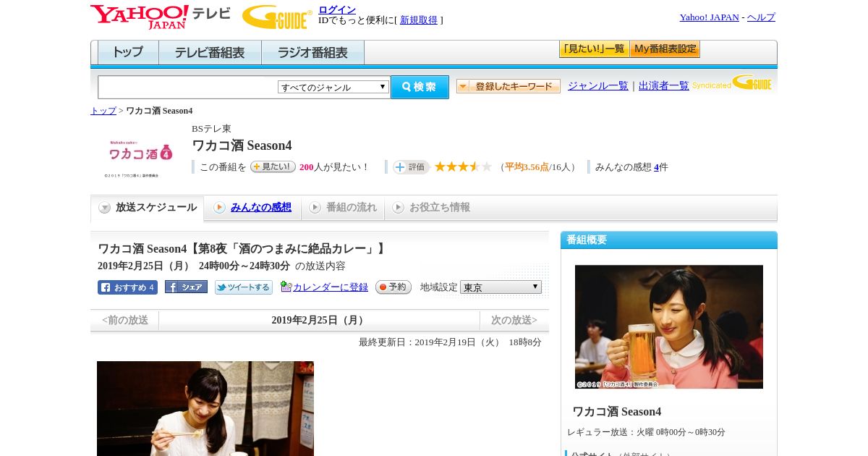This screenshot has width=868, height=456.
Task: Click the カレンダーに登録 link
Action: (x=330, y=287)
